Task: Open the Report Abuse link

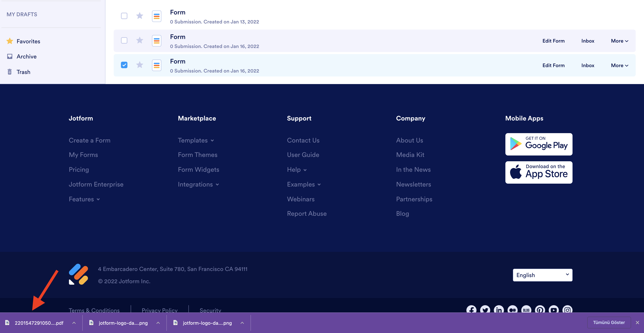Action: (306, 214)
